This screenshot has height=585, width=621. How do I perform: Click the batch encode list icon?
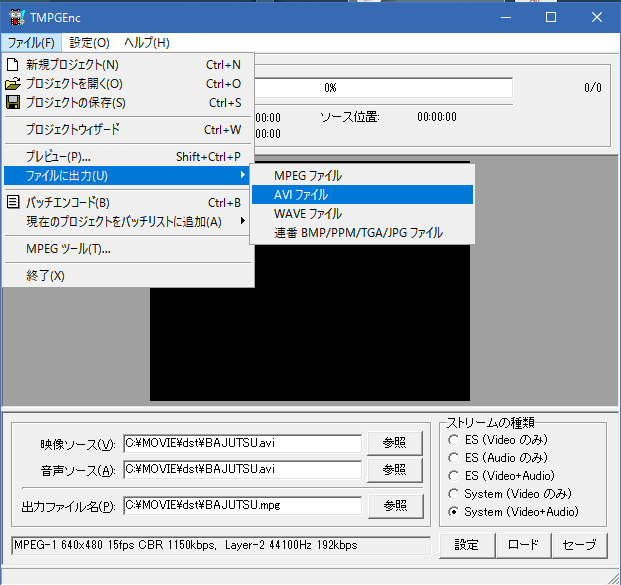[x=13, y=202]
